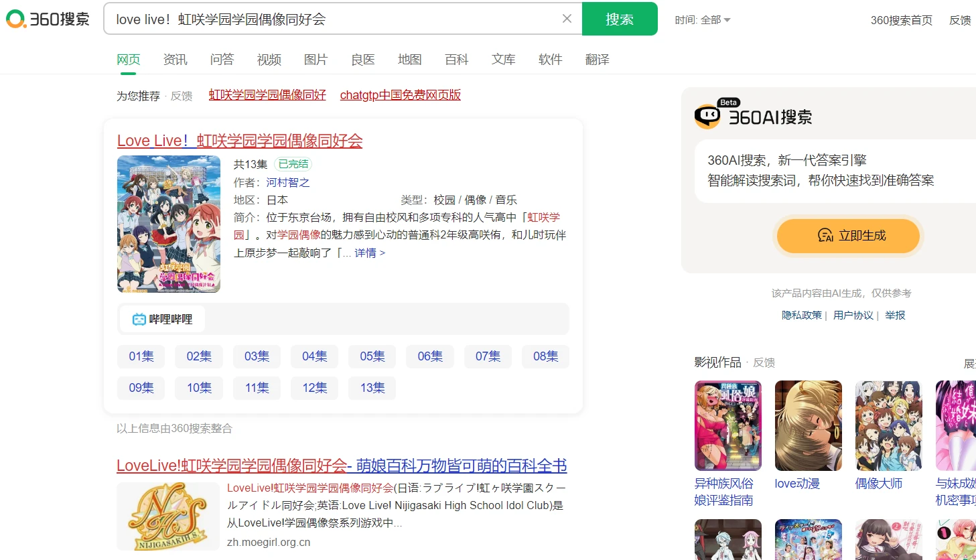Viewport: 976px width, 560px height.
Task: Play episode 11集
Action: click(257, 388)
